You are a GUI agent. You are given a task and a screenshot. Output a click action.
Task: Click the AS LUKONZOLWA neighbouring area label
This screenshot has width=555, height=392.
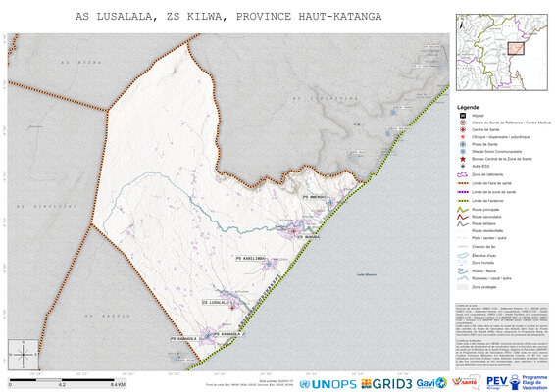326,98
